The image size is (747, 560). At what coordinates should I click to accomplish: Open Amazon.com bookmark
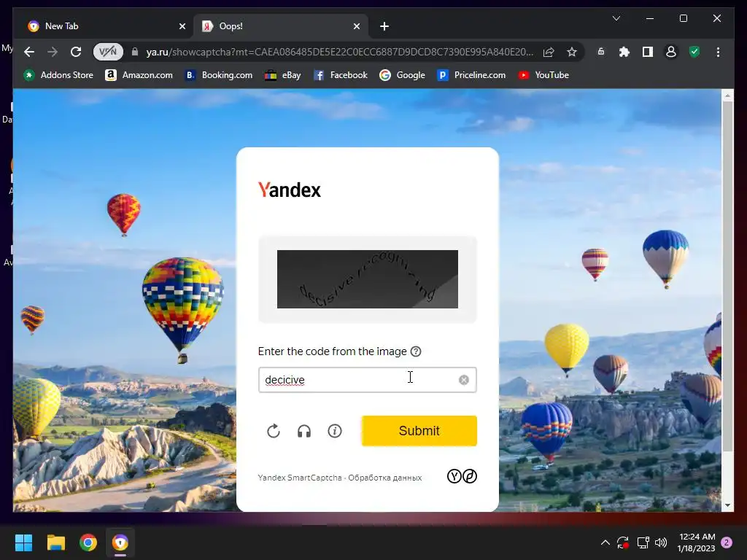[x=139, y=75]
